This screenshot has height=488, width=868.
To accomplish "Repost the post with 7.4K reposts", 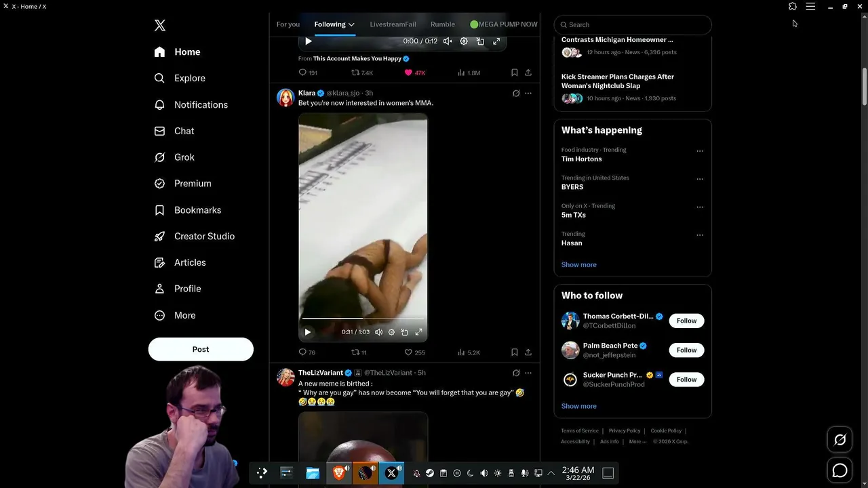I will 362,73.
